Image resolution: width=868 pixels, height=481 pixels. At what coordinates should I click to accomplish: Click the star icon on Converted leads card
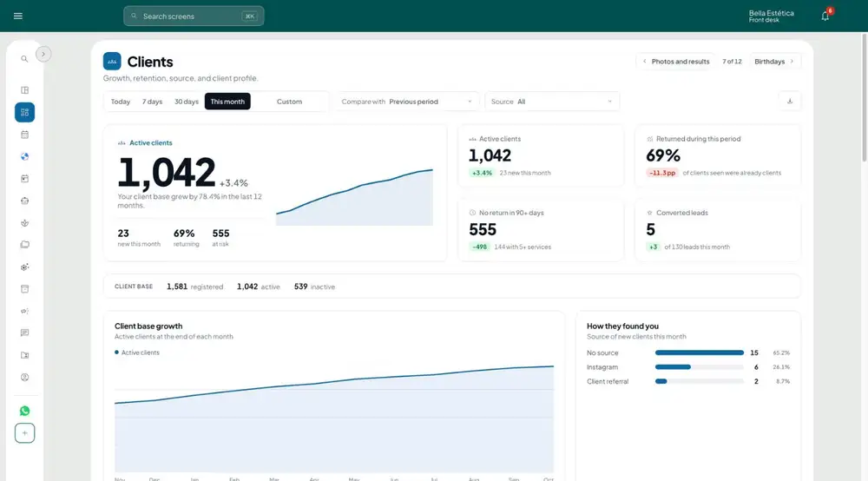pos(649,213)
